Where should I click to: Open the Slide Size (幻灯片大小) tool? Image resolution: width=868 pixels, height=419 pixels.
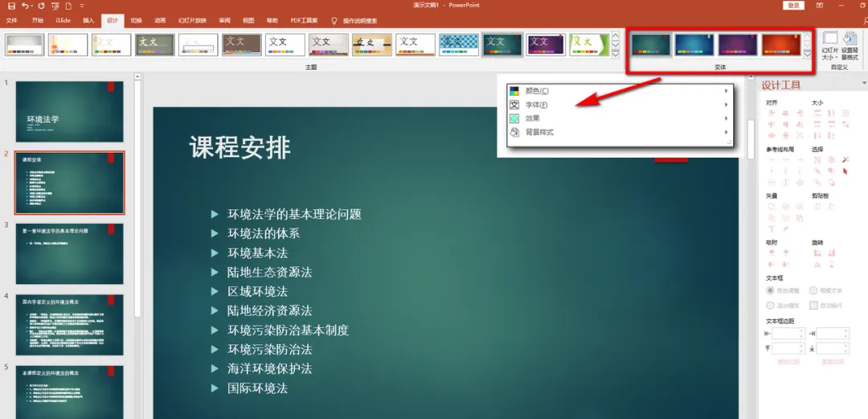(x=829, y=46)
